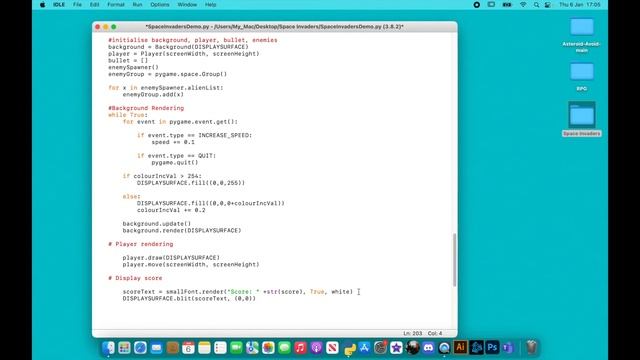
Task: Open the Calendar app in dock
Action: 188,348
